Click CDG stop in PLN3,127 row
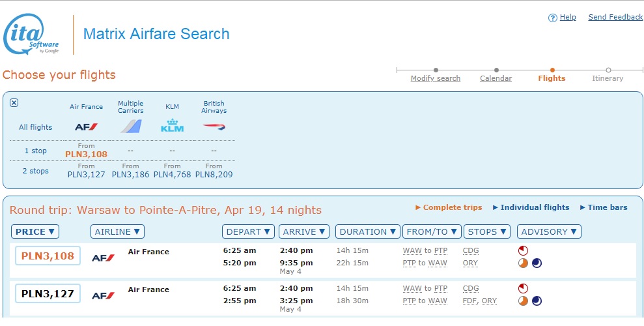 pyautogui.click(x=471, y=289)
